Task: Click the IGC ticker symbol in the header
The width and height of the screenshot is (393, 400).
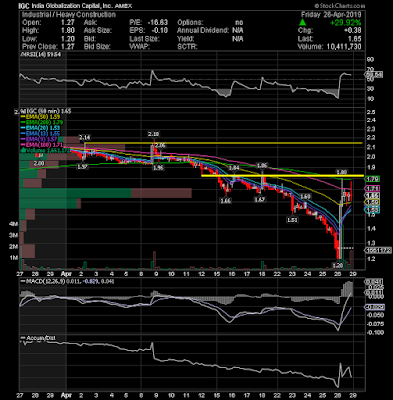Action: 23,6
